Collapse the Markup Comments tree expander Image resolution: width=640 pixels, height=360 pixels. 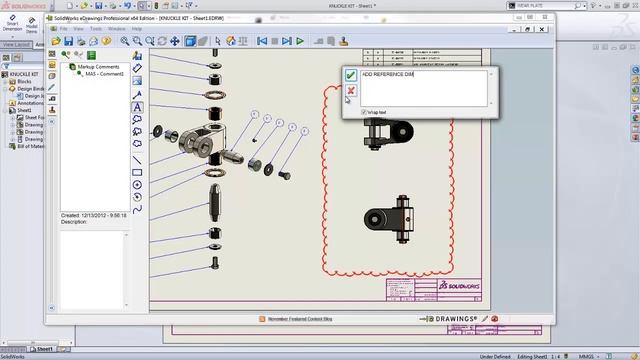65,67
